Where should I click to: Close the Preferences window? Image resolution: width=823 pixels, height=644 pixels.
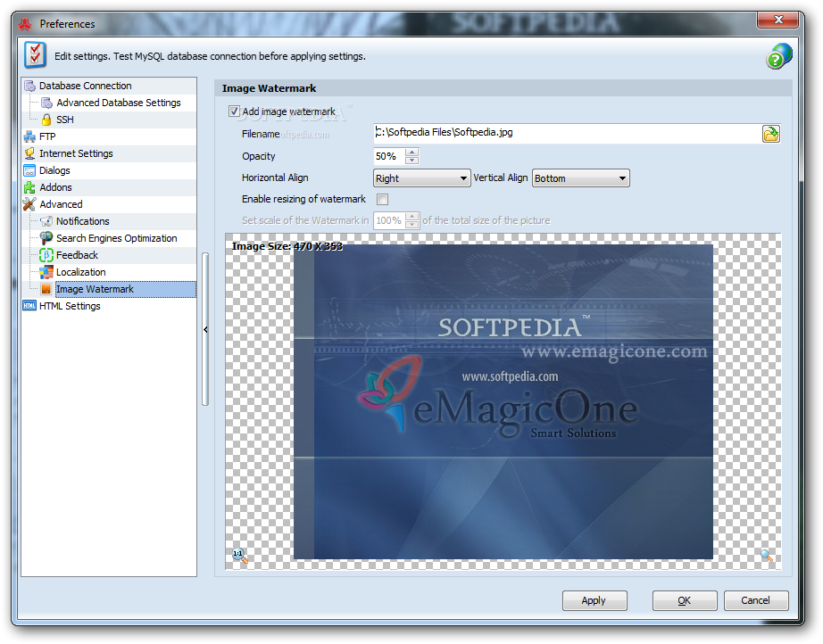tap(779, 20)
